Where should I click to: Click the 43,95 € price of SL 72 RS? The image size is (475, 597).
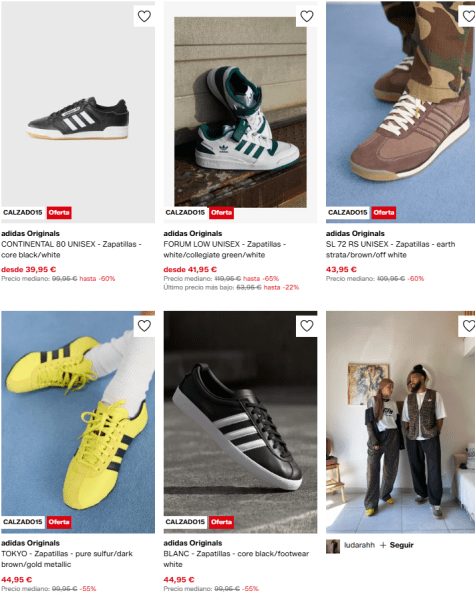(x=341, y=270)
